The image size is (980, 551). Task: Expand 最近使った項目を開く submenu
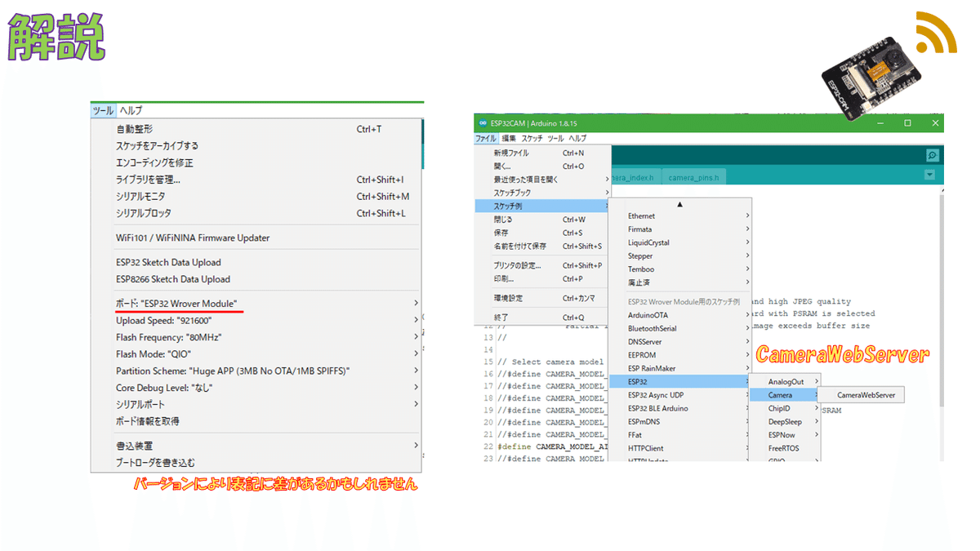542,179
